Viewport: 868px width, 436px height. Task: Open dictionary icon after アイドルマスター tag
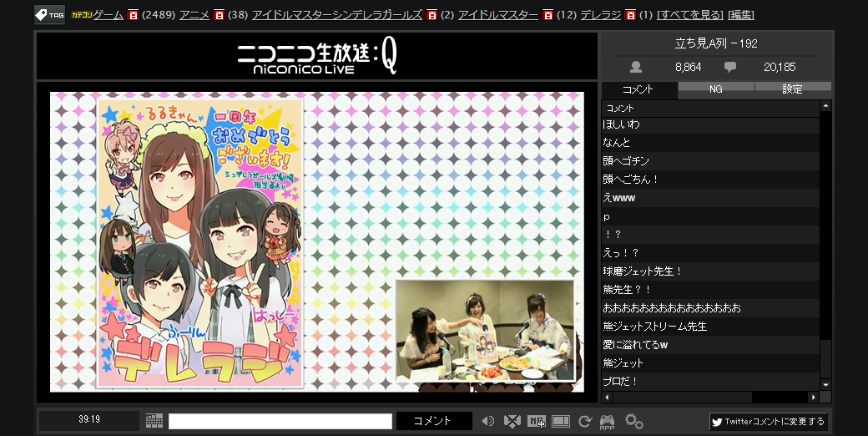click(548, 15)
